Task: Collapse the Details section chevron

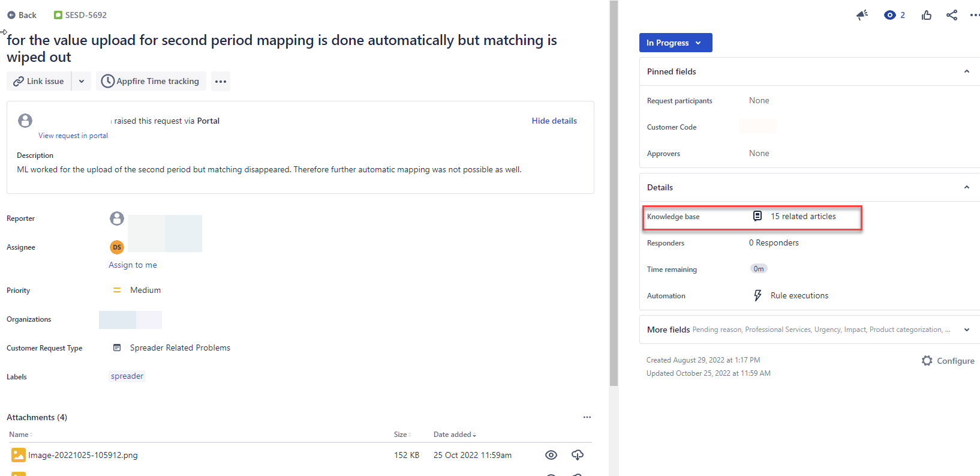Action: click(x=966, y=187)
